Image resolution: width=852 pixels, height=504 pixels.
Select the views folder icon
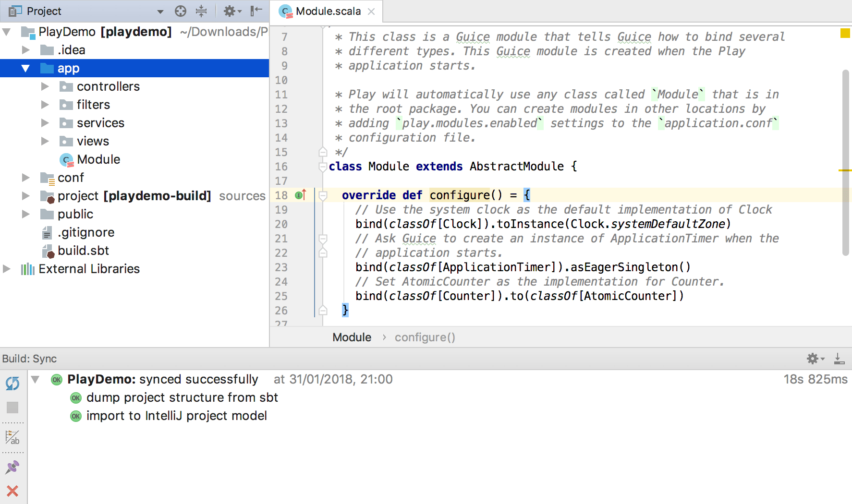(x=66, y=142)
